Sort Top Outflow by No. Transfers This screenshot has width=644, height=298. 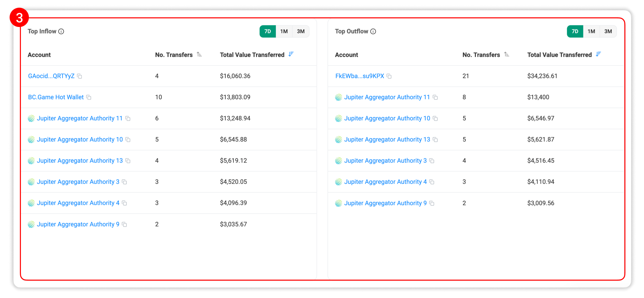506,55
